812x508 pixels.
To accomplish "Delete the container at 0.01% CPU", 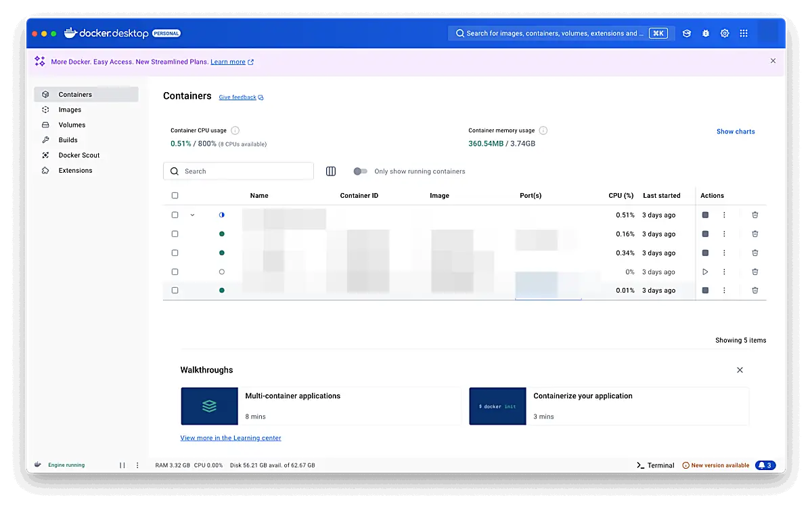I will (x=755, y=290).
